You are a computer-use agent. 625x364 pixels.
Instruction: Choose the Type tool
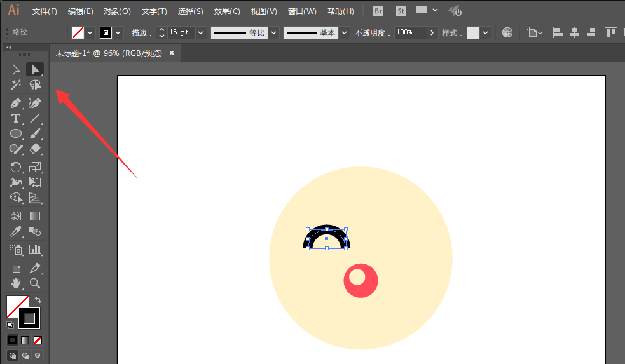(x=16, y=118)
